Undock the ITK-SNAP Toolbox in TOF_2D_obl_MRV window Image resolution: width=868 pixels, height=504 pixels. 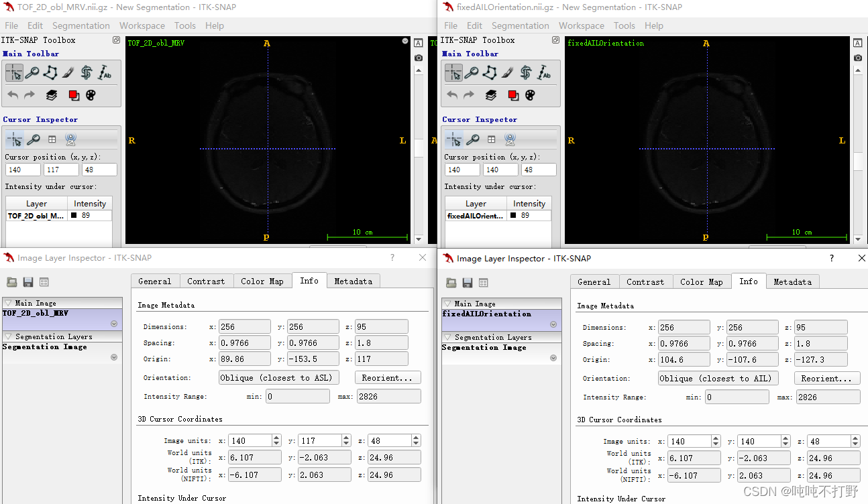coord(116,40)
